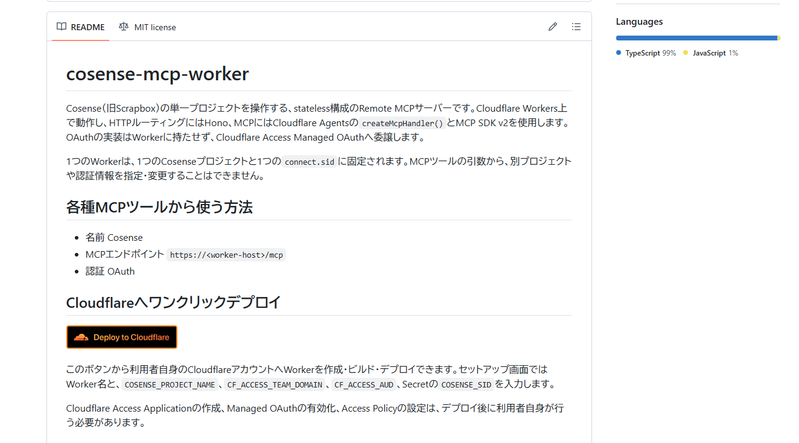
Task: Open the README tab
Action: pos(81,27)
